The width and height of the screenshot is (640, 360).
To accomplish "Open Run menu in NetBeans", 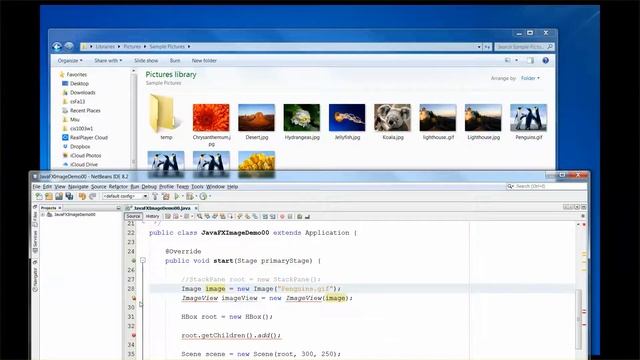I will (x=135, y=187).
